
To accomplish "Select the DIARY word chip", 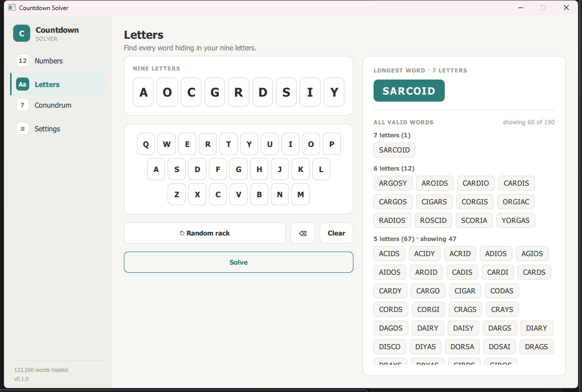I will [x=536, y=328].
